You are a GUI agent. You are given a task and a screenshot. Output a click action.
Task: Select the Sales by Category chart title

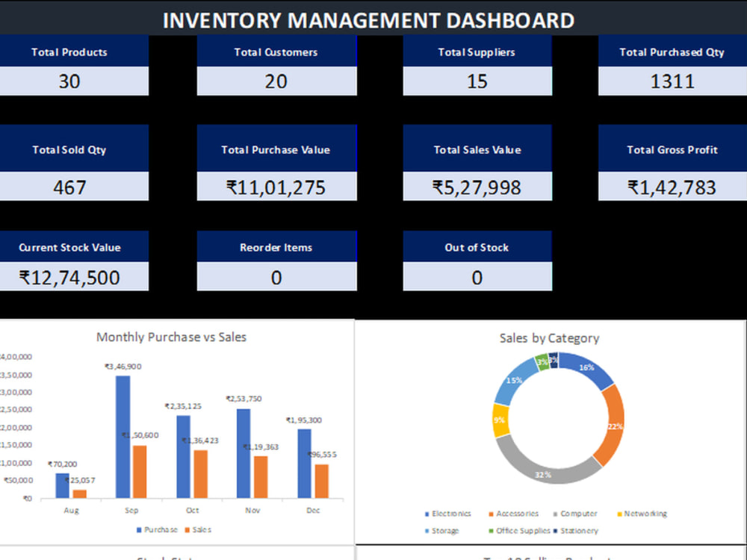tap(549, 337)
